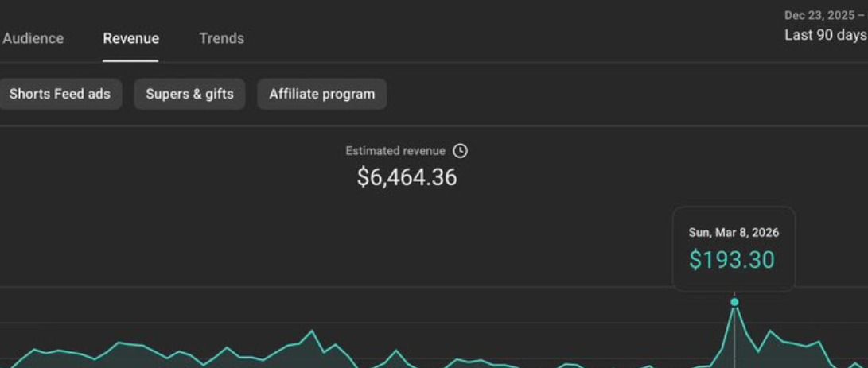Open the Trends tab
The image size is (868, 368).
(221, 39)
